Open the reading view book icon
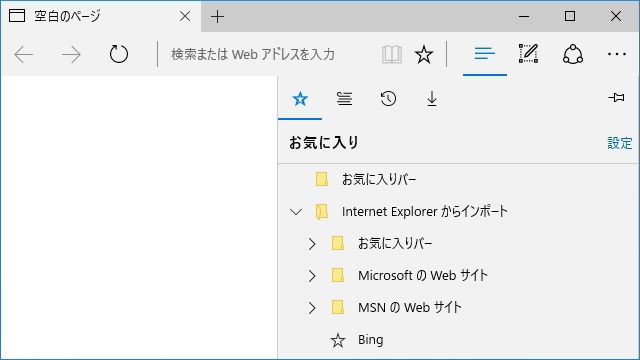 pyautogui.click(x=392, y=54)
